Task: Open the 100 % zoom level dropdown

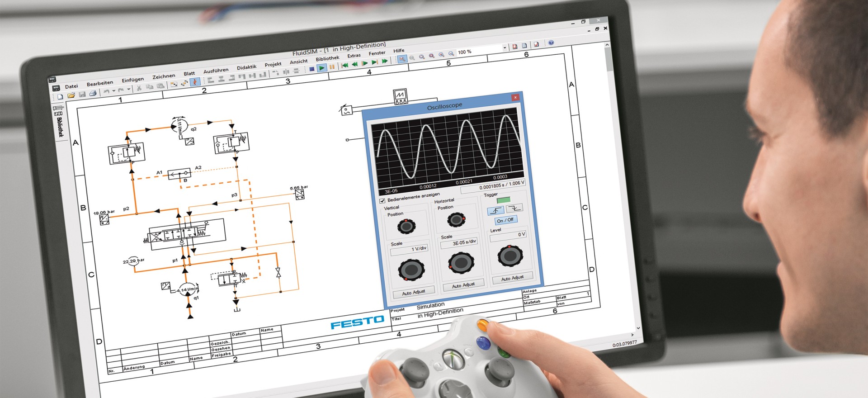Action: point(505,47)
